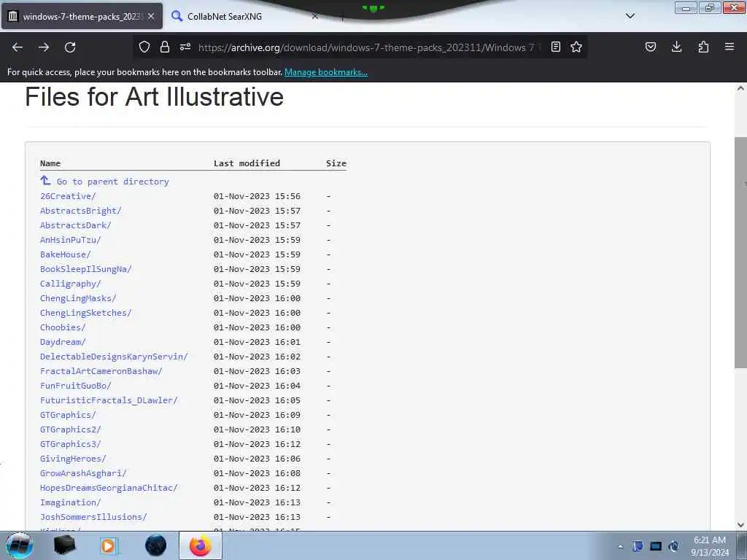The width and height of the screenshot is (747, 560).
Task: Click the page vertical scrollbar thumb
Action: 740,252
